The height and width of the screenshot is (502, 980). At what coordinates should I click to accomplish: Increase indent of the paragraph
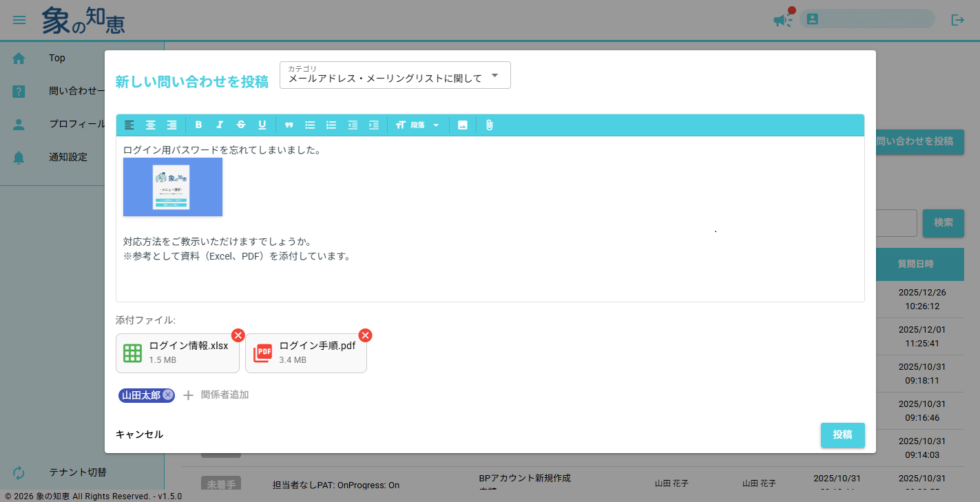tap(373, 125)
